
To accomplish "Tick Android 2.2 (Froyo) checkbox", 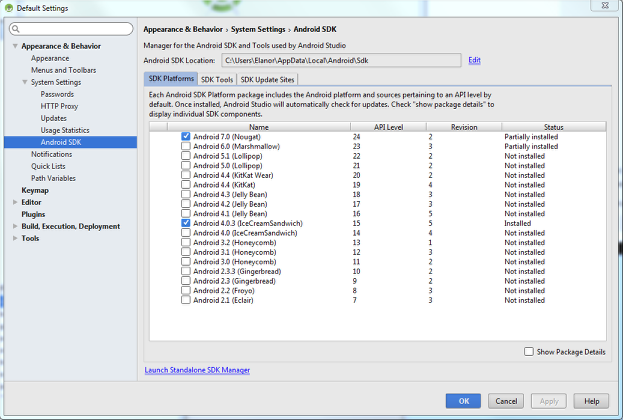I will [x=186, y=290].
